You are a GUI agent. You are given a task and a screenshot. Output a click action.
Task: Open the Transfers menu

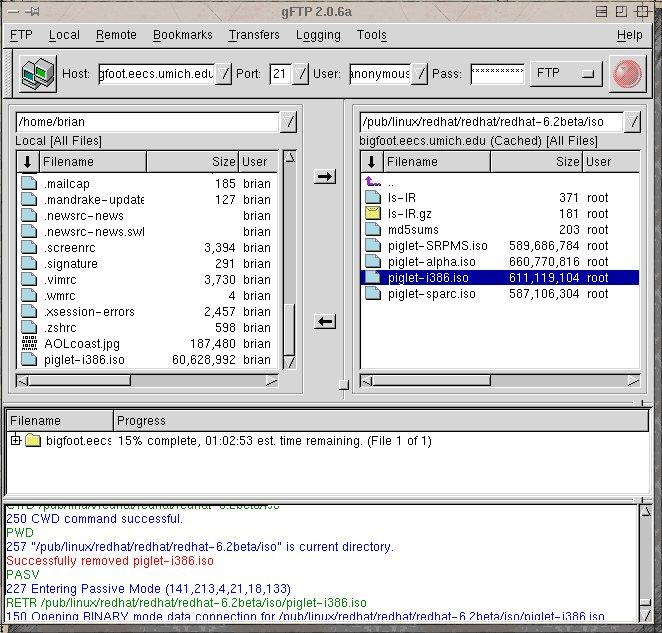[x=254, y=35]
